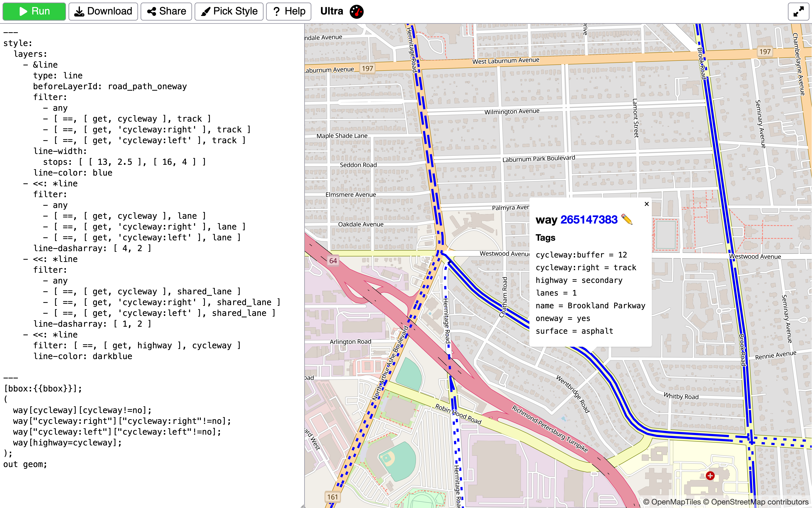Click the 'Lamont Street' map label
The height and width of the screenshot is (508, 812).
[x=635, y=118]
